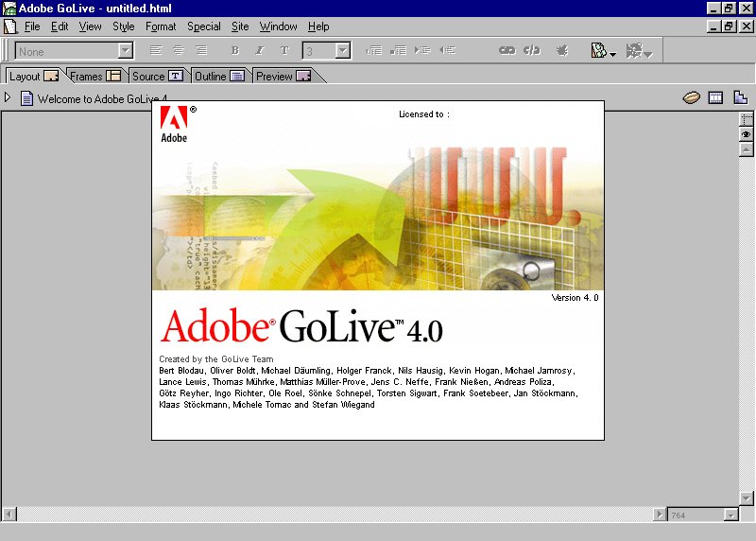Switch to the Outline tab

[219, 77]
